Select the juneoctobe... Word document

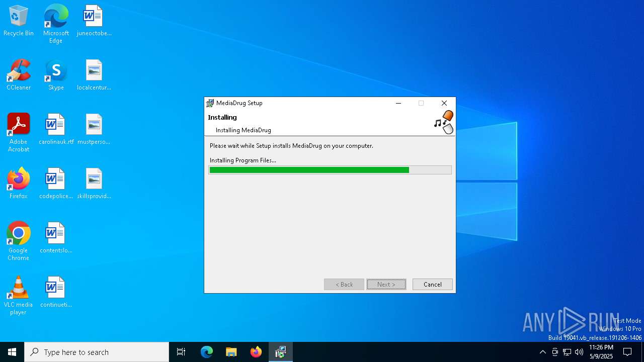(94, 21)
